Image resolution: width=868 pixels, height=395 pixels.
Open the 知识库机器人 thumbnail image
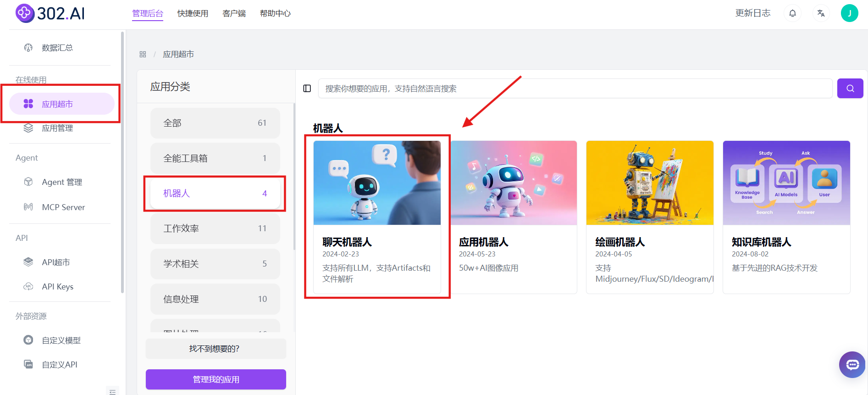coord(786,183)
